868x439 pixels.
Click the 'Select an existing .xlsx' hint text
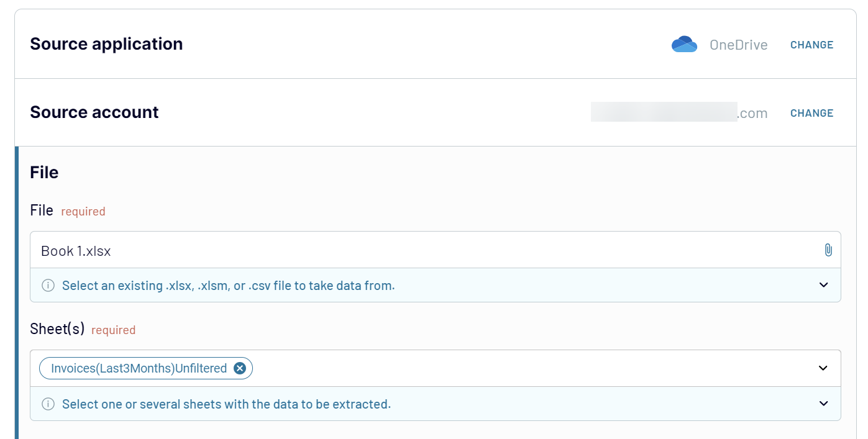(x=229, y=286)
